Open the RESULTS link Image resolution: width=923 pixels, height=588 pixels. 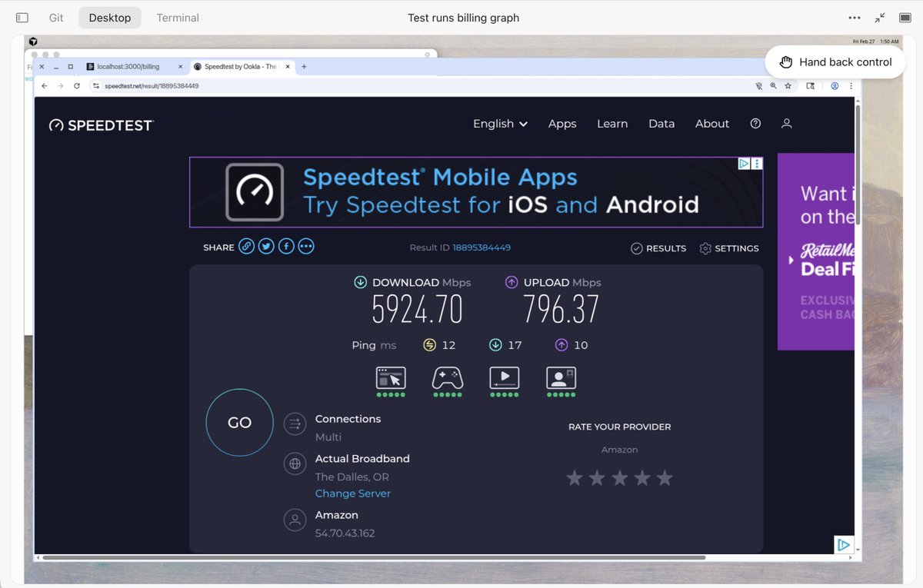point(658,248)
